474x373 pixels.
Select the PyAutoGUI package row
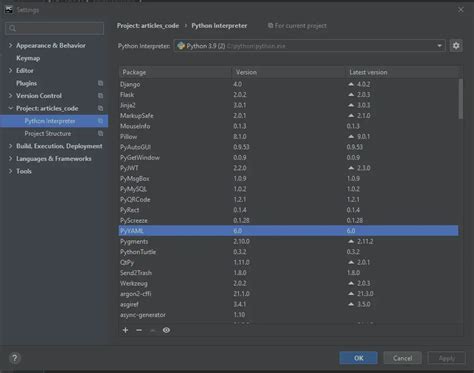click(289, 147)
